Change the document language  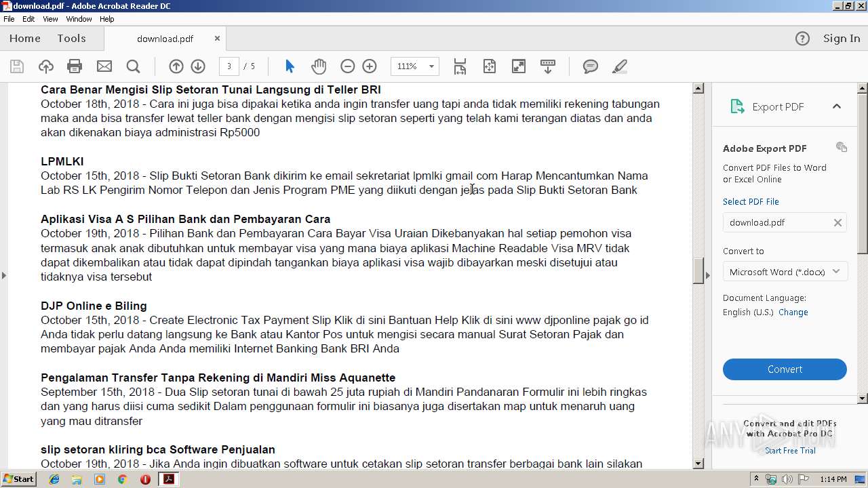pos(793,312)
